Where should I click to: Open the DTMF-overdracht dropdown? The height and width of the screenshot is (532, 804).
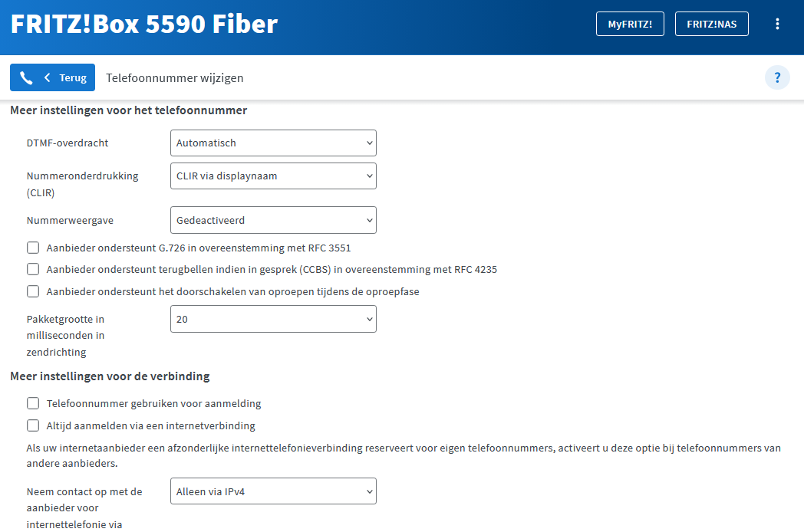273,143
